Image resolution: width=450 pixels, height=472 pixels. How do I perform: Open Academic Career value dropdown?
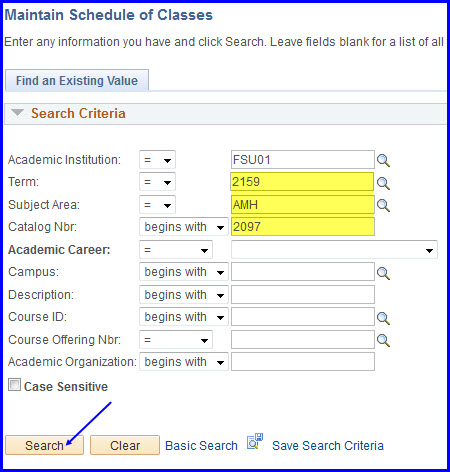coord(334,250)
